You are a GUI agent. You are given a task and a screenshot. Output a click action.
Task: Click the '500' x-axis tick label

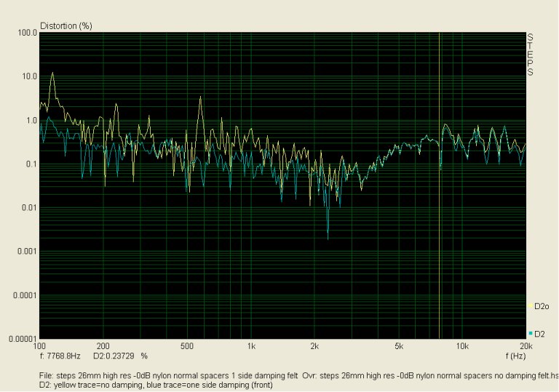[x=187, y=345]
